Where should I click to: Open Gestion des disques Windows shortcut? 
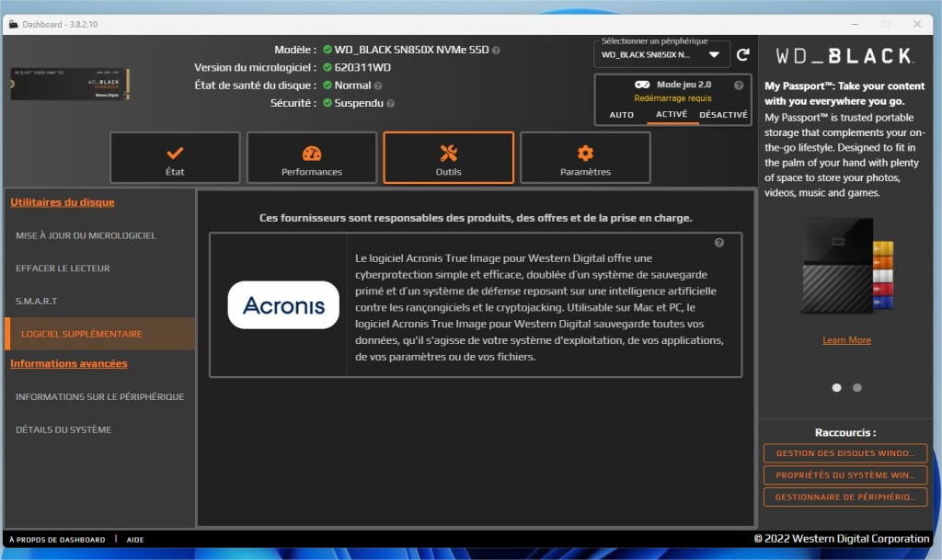(x=845, y=453)
